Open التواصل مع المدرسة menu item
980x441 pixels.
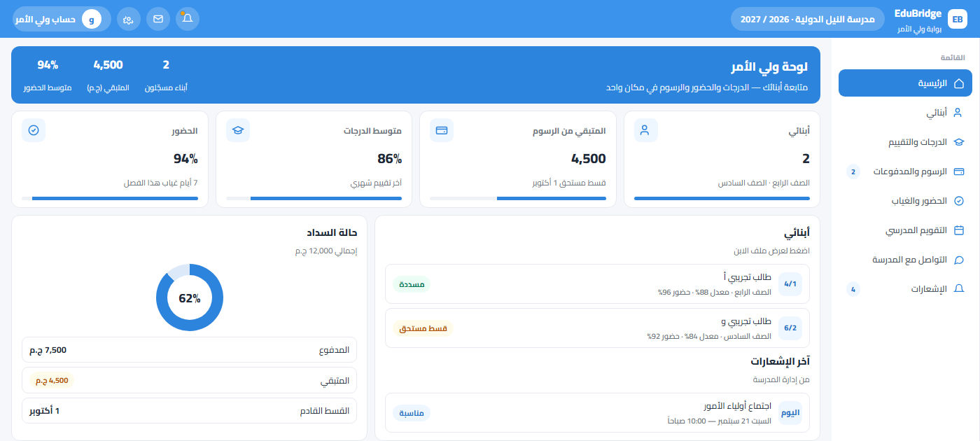coord(905,260)
